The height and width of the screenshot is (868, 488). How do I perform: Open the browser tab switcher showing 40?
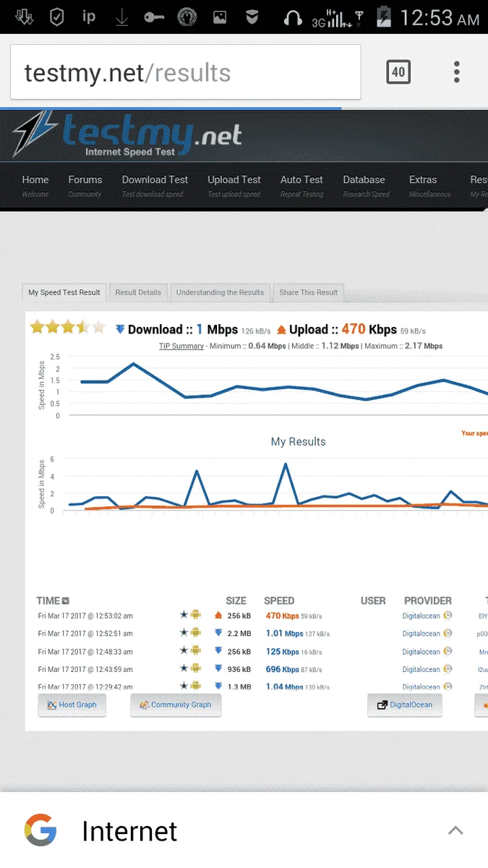click(x=398, y=72)
